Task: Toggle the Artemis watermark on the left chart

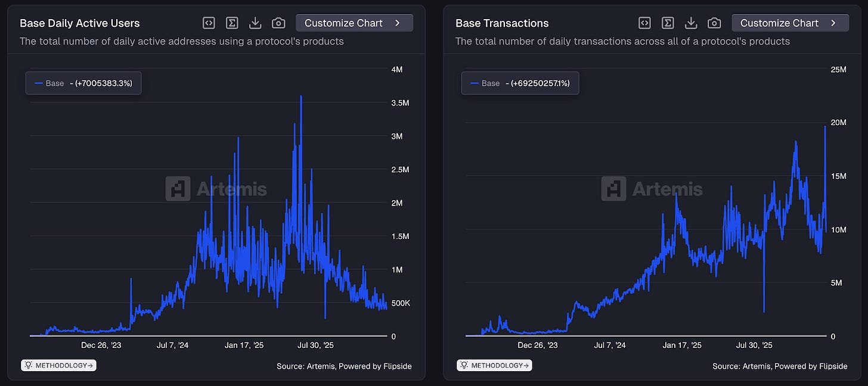Action: click(216, 188)
